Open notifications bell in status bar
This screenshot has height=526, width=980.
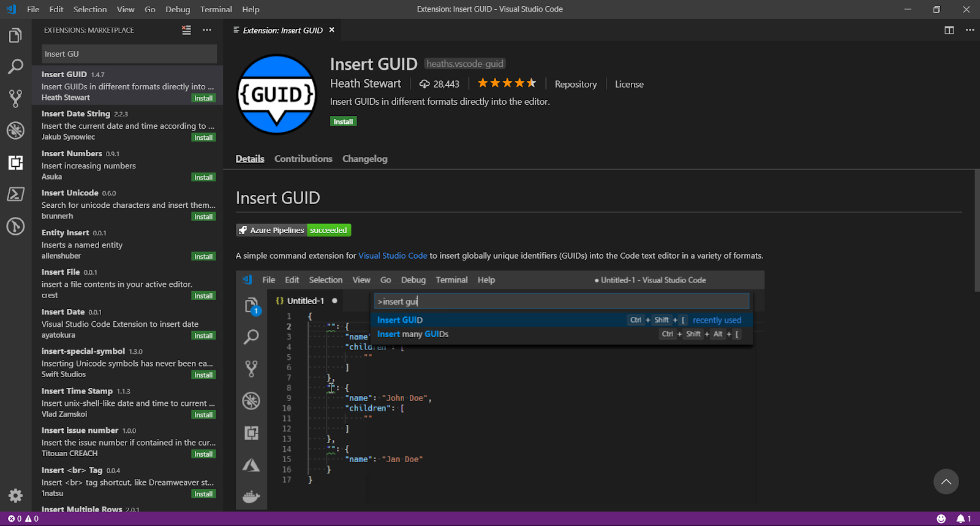(963, 519)
